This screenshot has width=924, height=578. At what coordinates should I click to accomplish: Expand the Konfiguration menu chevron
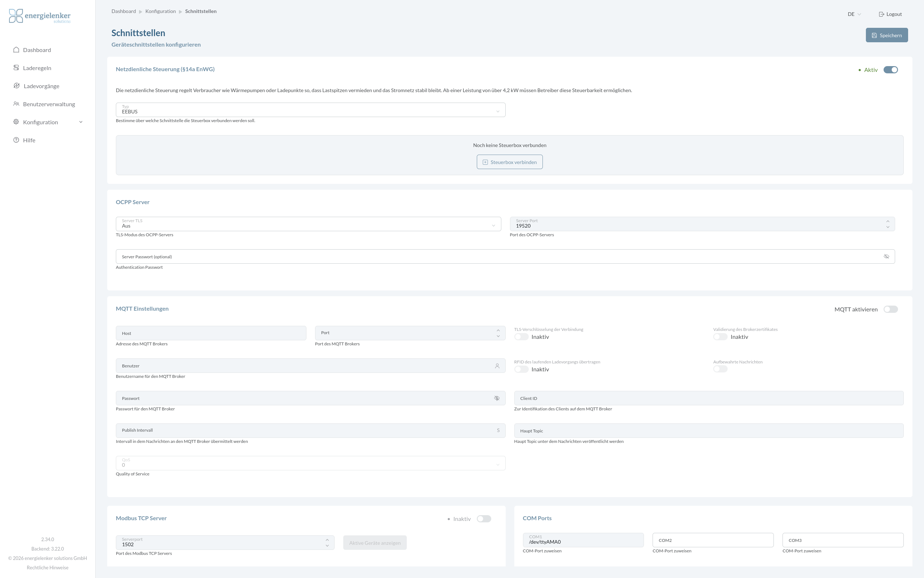(80, 122)
